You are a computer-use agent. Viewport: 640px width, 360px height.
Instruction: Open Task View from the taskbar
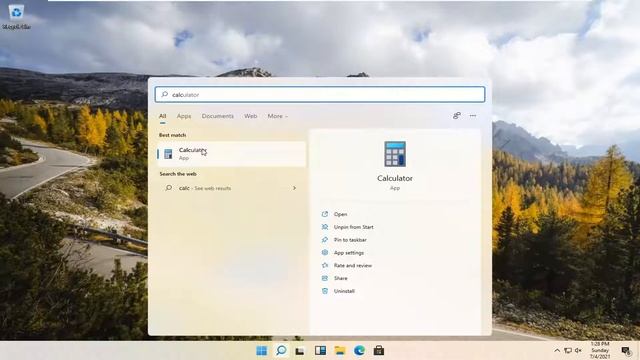coord(300,351)
